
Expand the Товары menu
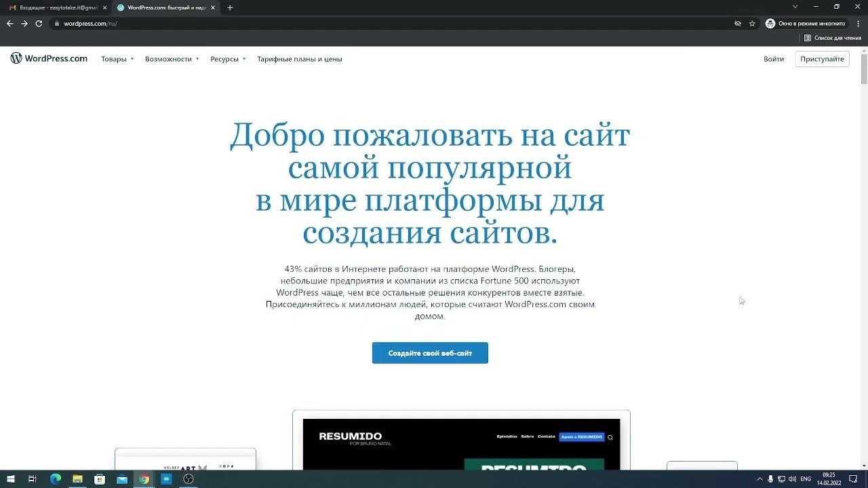117,59
